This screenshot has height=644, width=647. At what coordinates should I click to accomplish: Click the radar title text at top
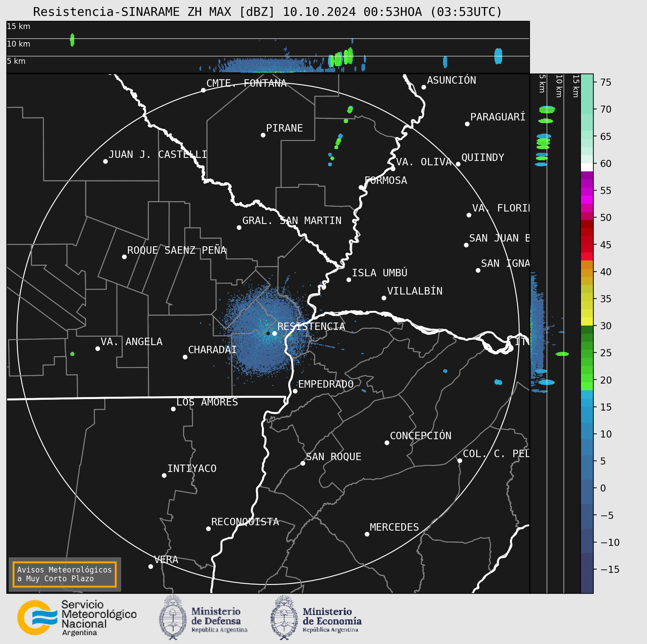click(x=267, y=12)
